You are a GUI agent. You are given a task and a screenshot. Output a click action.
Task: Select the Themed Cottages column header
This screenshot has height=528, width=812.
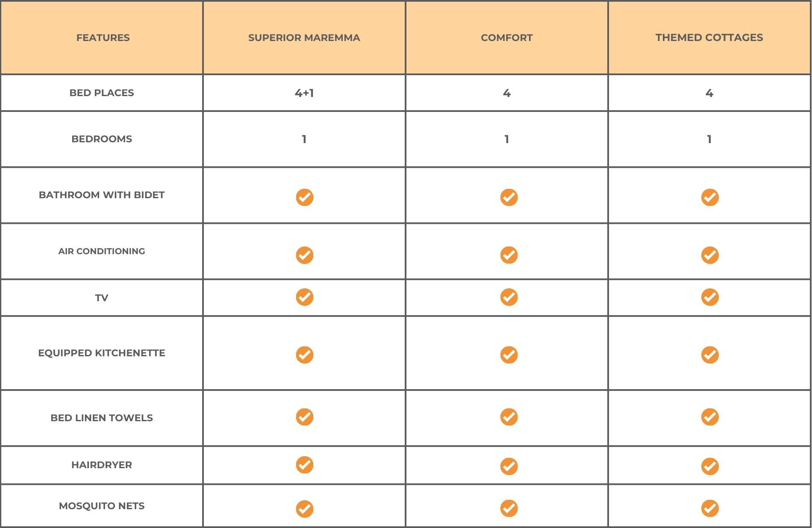coord(709,38)
